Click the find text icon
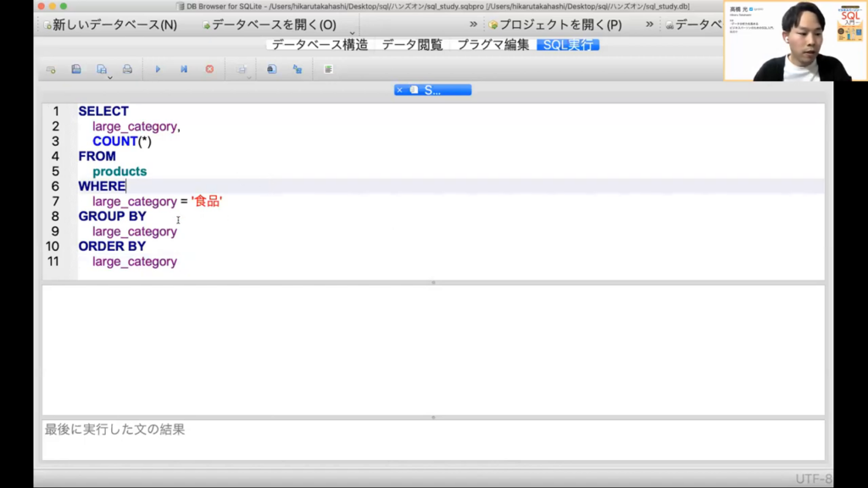This screenshot has height=488, width=868. 271,69
